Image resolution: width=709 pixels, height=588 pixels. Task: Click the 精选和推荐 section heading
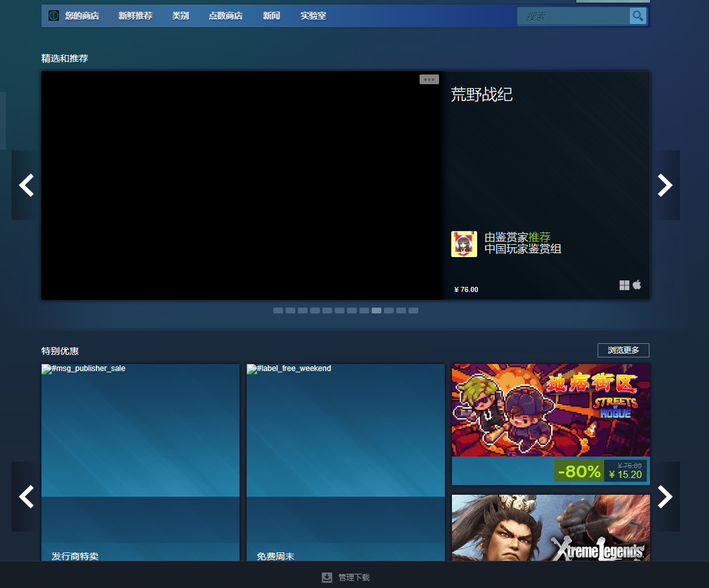(65, 58)
